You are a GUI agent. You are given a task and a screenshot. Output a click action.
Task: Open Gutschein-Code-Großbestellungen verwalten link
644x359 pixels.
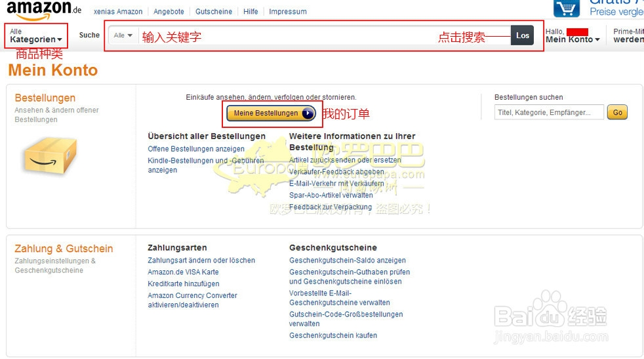coord(346,319)
